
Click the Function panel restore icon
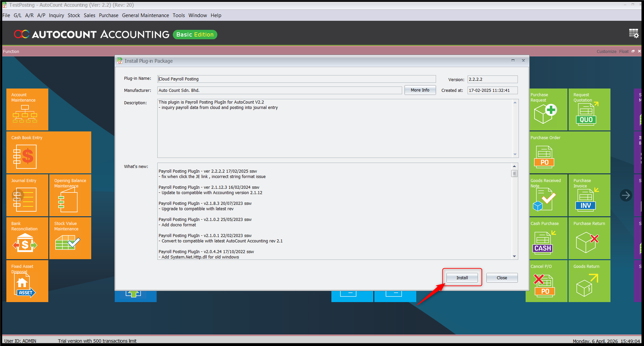coord(633,51)
